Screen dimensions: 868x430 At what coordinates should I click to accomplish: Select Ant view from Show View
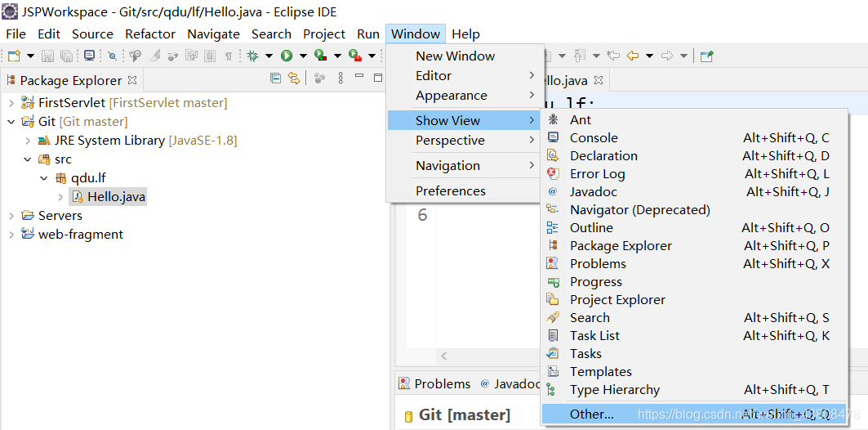pos(694,119)
